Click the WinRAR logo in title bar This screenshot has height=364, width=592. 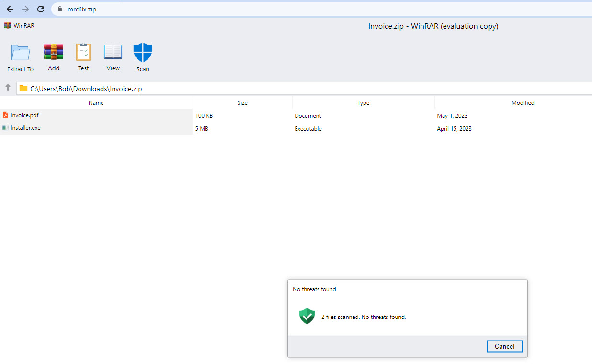[8, 25]
